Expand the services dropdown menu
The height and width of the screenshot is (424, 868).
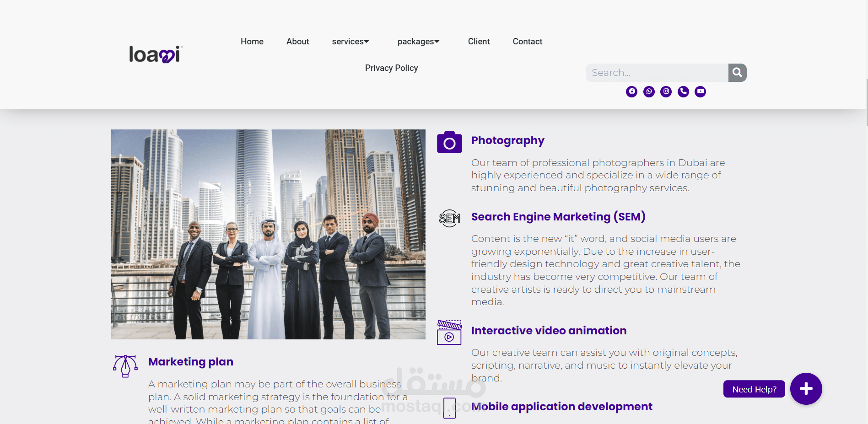click(350, 42)
